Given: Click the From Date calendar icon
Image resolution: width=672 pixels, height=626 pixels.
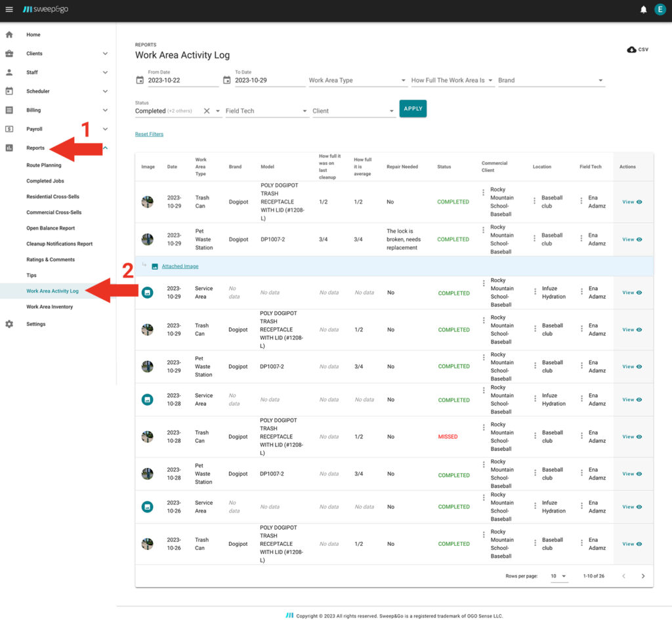Looking at the screenshot, I should coord(140,80).
